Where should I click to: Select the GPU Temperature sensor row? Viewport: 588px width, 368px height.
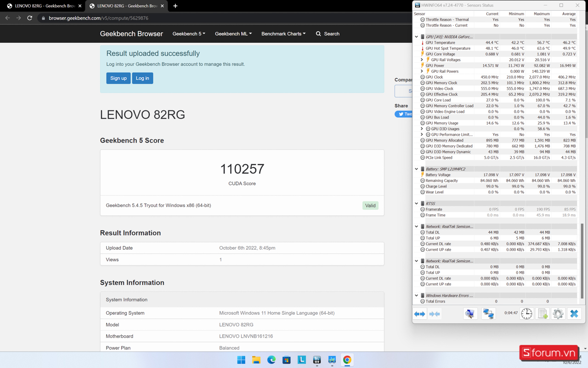tap(498, 42)
